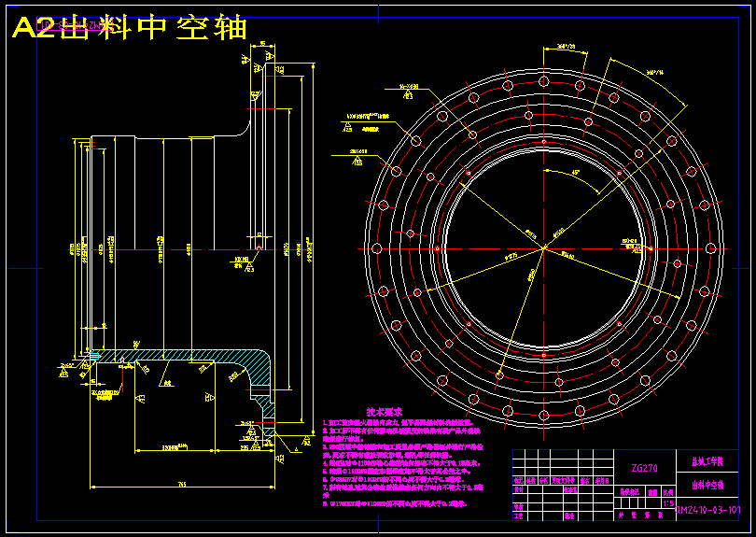Select drawing number 'QM2410-03-101'
Screen dimensions: 756x537
[708, 510]
